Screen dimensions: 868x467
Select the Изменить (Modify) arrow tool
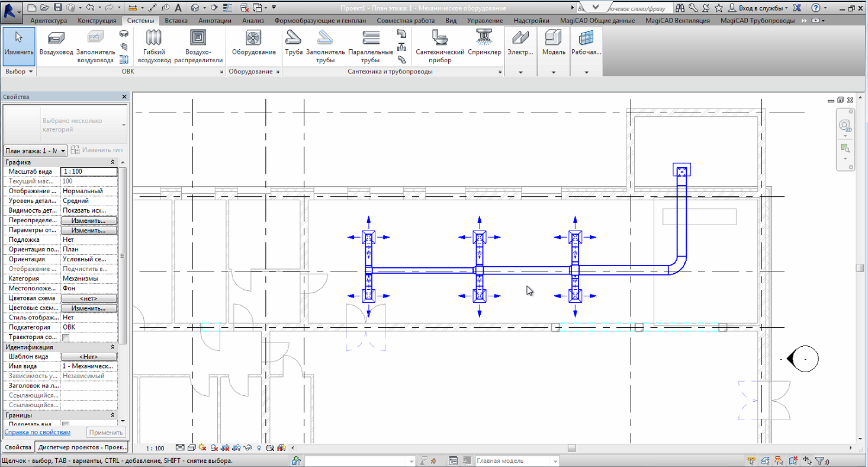[x=19, y=46]
